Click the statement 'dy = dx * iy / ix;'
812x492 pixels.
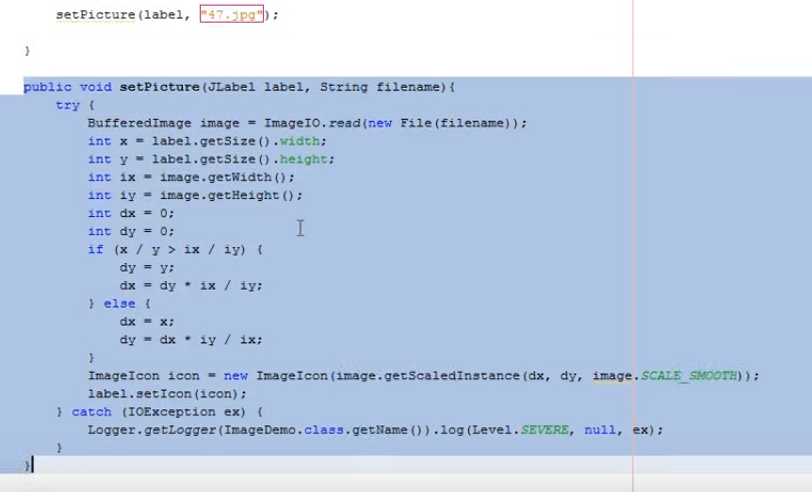tap(191, 340)
